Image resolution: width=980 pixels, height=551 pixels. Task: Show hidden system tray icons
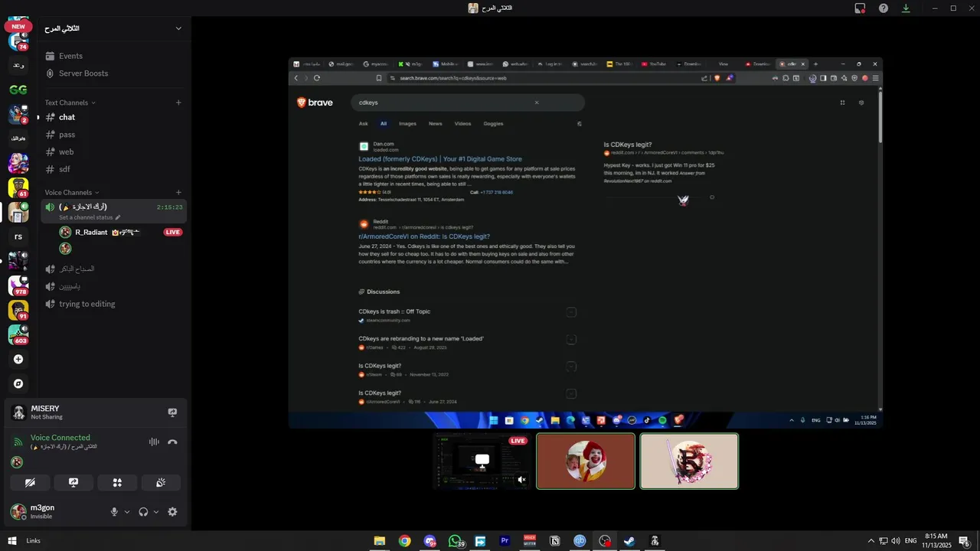pos(871,541)
